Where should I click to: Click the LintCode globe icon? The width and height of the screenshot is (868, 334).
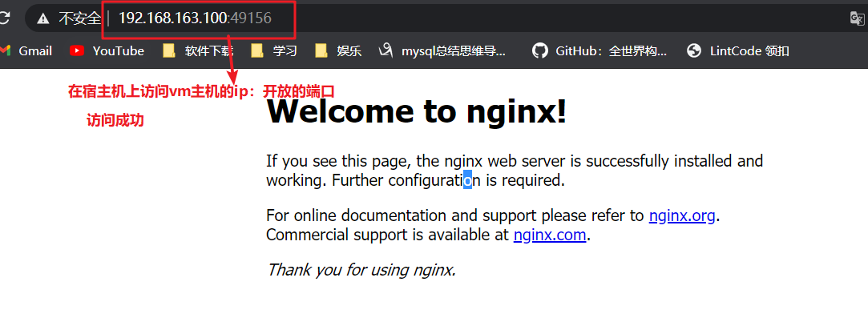click(x=694, y=51)
